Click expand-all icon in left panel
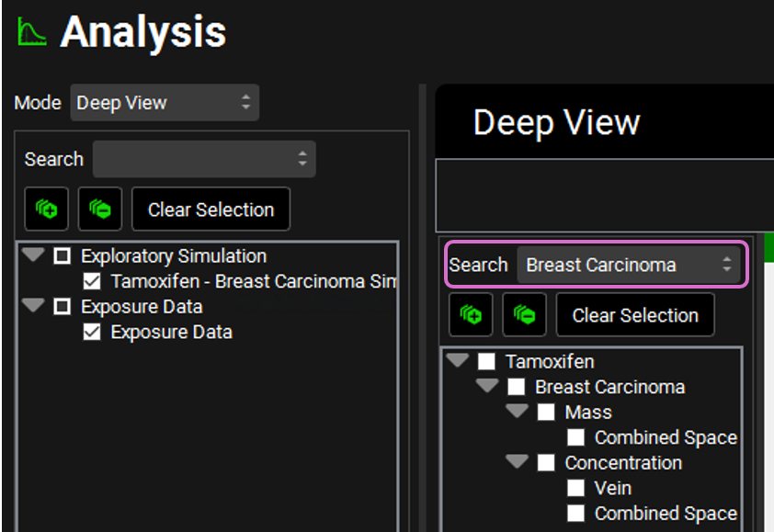The image size is (774, 532). tap(46, 209)
